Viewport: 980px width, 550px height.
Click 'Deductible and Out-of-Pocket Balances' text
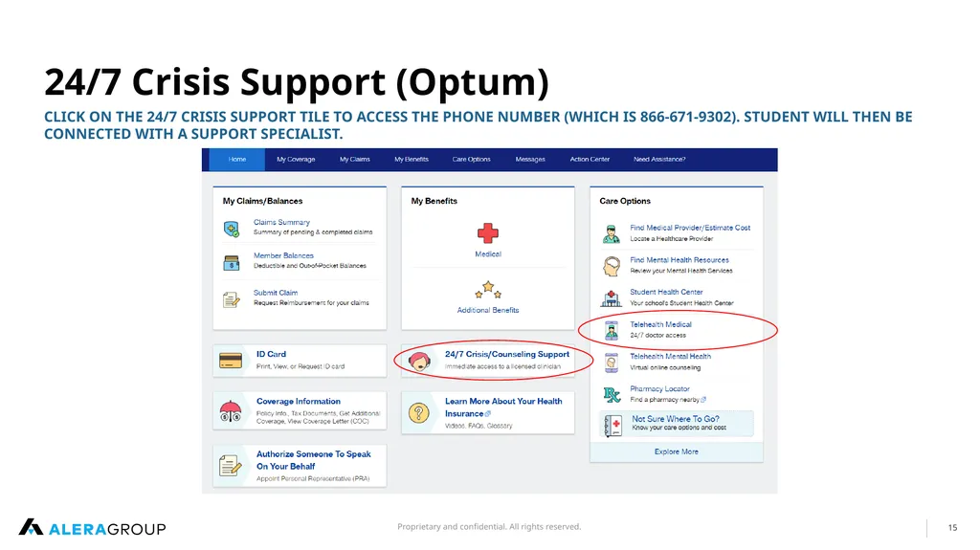310,266
